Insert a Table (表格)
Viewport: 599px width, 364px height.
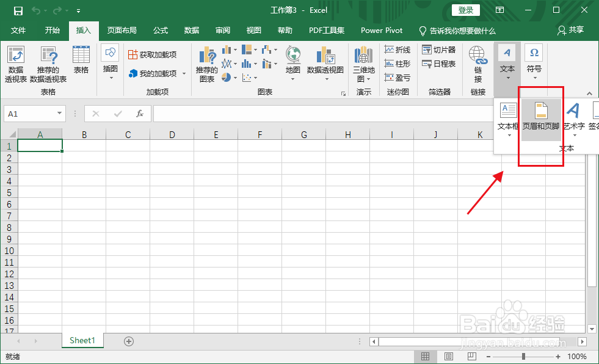tap(81, 60)
